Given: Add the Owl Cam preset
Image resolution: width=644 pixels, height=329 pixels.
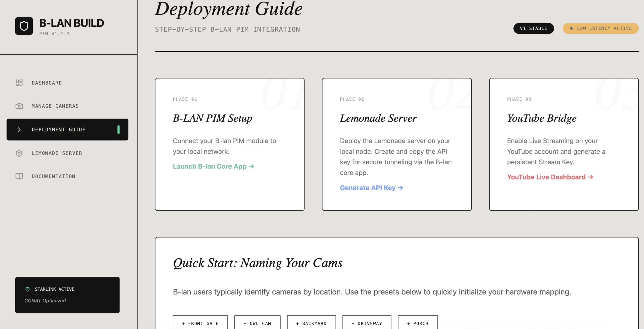Looking at the screenshot, I should (x=257, y=323).
